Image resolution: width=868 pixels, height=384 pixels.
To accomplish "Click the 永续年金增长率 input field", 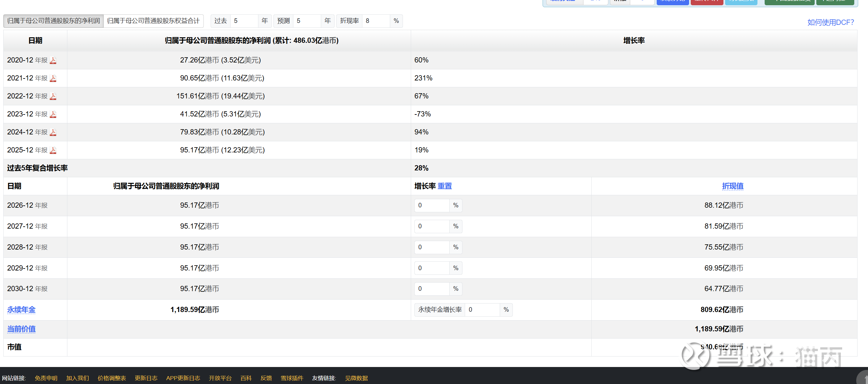I will pos(482,309).
